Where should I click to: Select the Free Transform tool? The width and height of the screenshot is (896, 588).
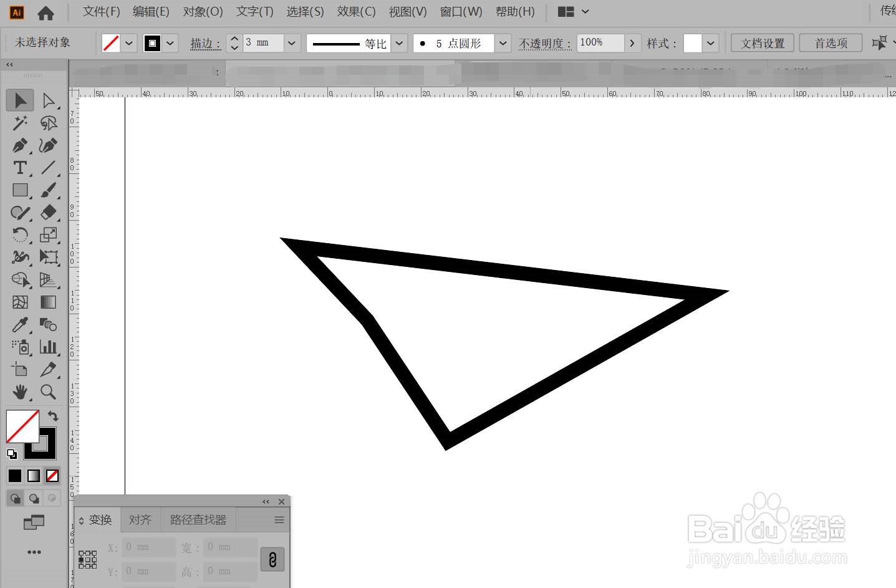click(x=48, y=257)
